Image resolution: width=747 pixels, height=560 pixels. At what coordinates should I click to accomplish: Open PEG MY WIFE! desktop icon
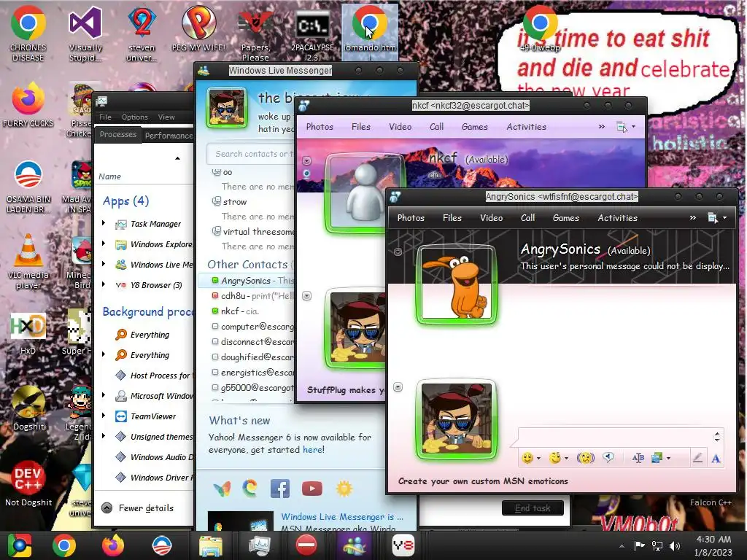tap(198, 28)
